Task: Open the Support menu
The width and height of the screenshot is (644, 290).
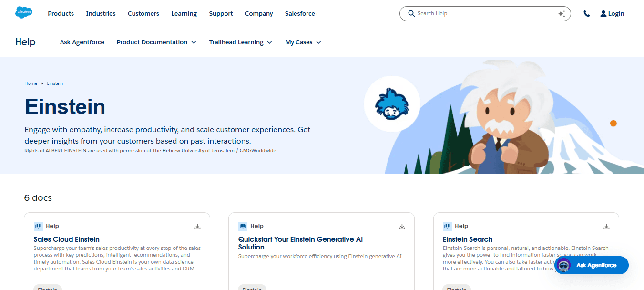Action: pos(221,14)
